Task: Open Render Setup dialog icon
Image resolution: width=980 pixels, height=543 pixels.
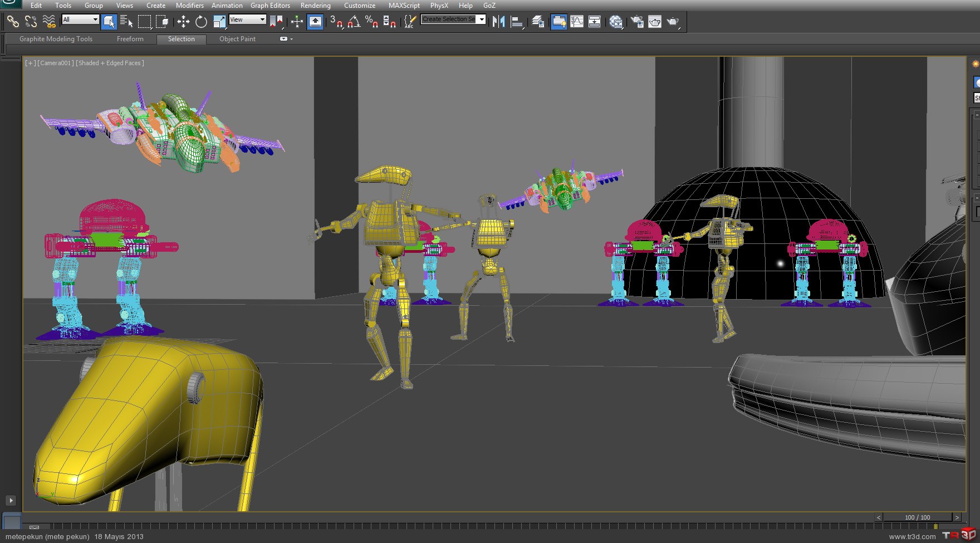Action: 636,22
